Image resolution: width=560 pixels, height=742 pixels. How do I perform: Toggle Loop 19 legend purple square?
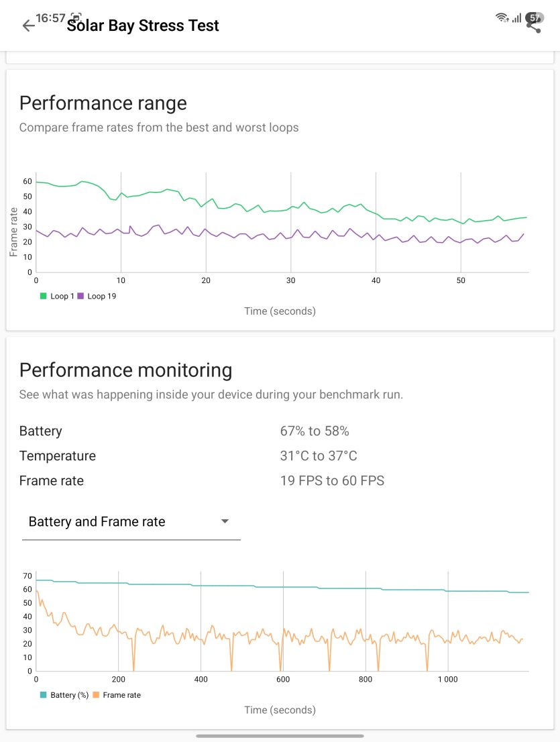click(80, 297)
